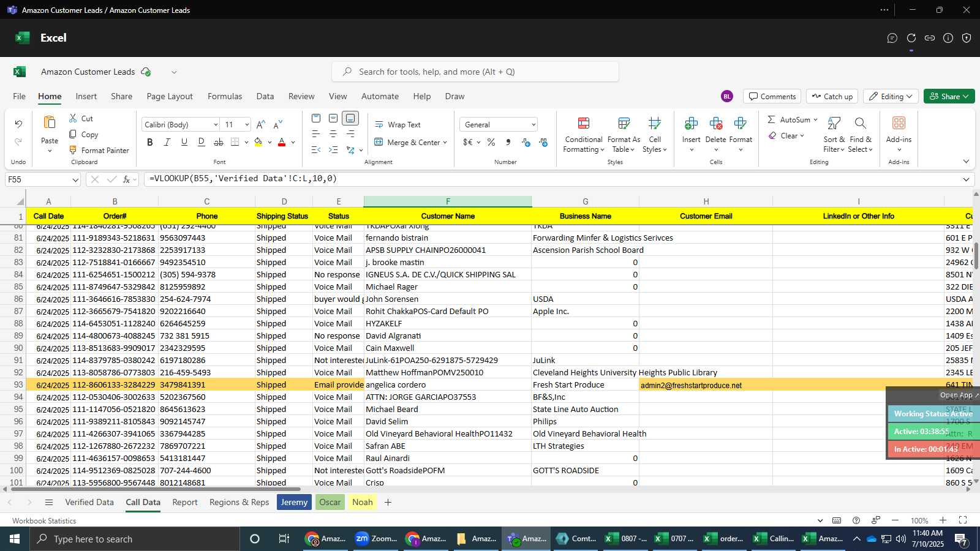The width and height of the screenshot is (980, 551).
Task: Increase font size with the larger A icon
Action: (261, 124)
